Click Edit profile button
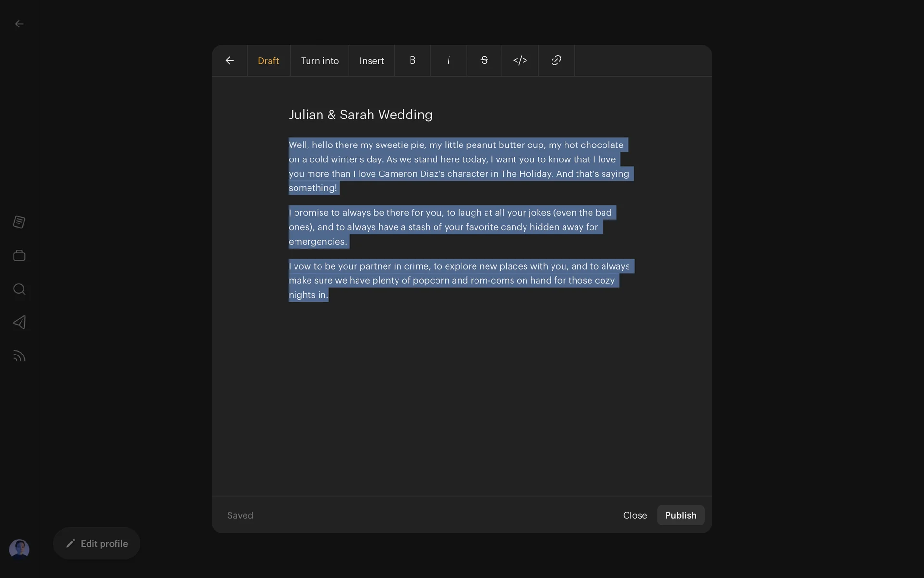This screenshot has height=578, width=924. 97,543
